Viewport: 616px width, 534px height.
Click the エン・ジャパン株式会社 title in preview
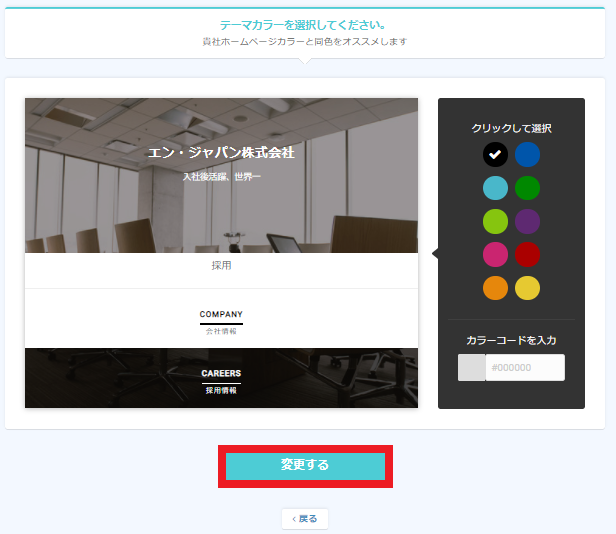pyautogui.click(x=221, y=152)
